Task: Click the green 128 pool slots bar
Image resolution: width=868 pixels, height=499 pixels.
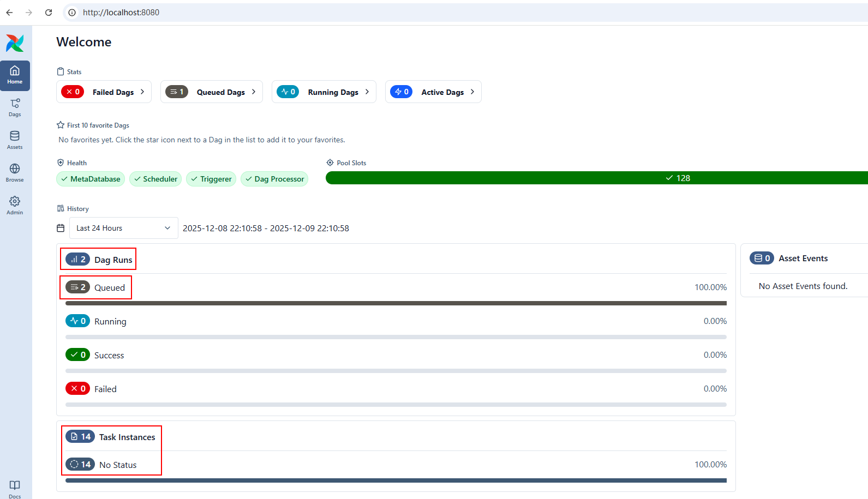Action: [597, 178]
